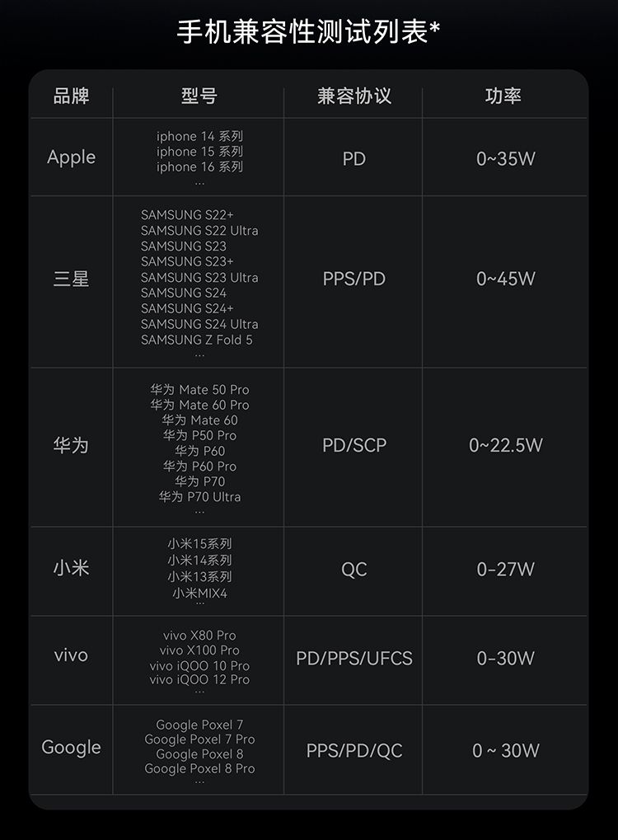Select the 0~22.5W power value
The image size is (618, 840).
pos(505,446)
